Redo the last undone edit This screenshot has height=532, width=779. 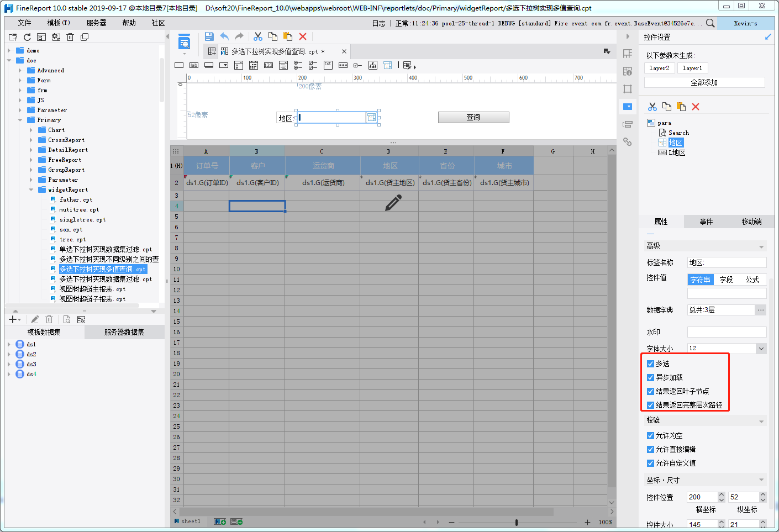tap(239, 36)
